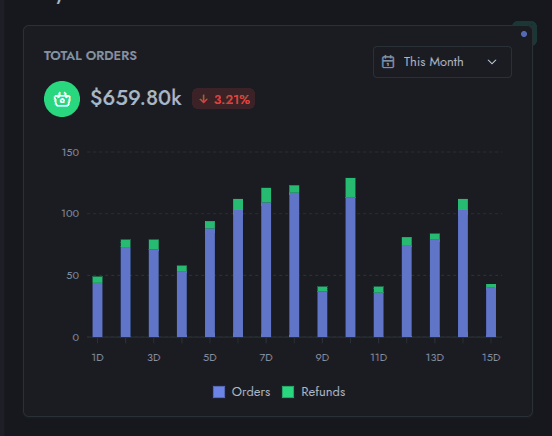Click the 3D axis label
This screenshot has height=436, width=552.
click(x=154, y=358)
